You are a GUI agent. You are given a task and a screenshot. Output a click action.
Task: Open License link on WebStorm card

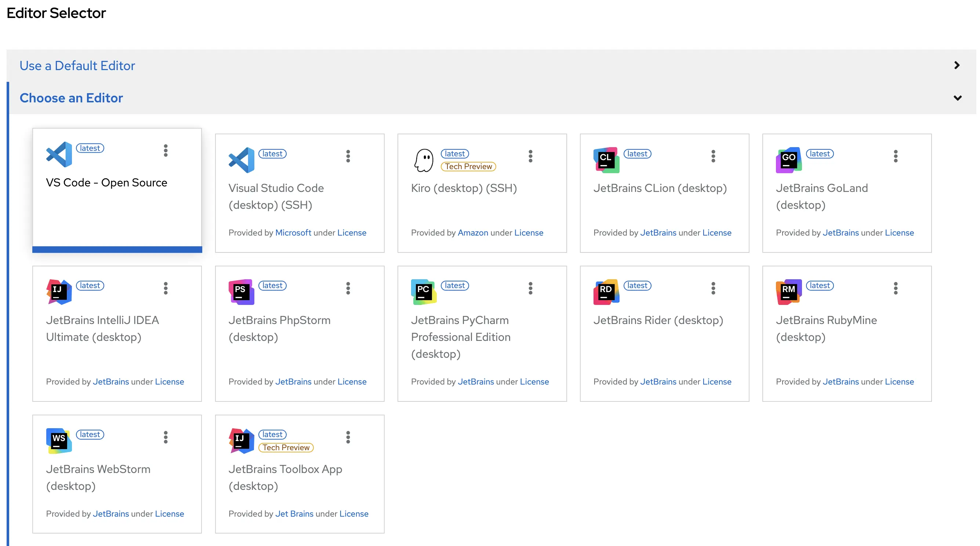click(x=170, y=514)
